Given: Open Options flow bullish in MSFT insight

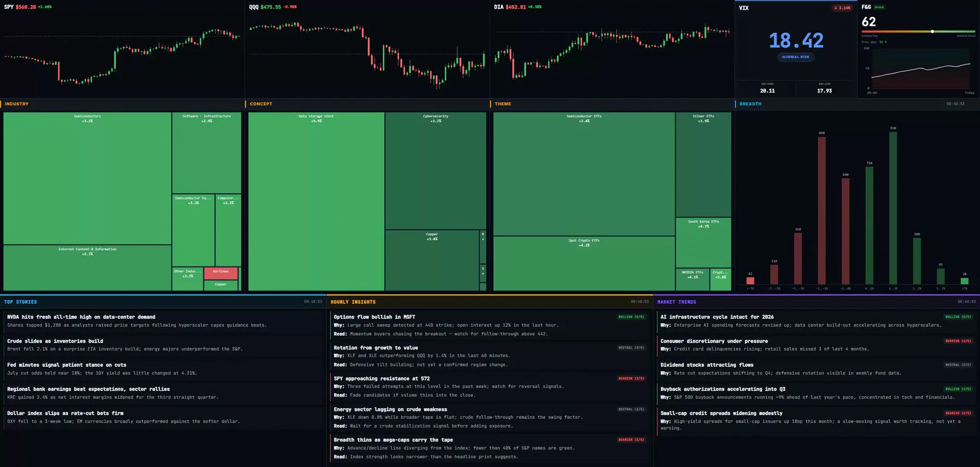Looking at the screenshot, I should [x=489, y=325].
